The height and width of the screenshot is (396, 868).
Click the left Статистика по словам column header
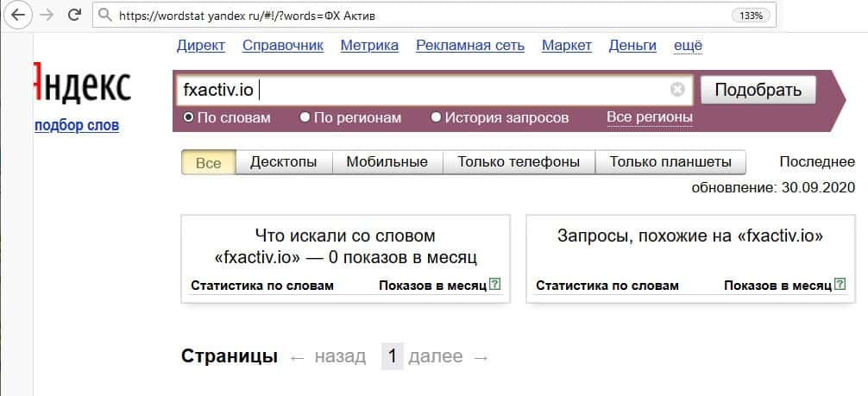(x=262, y=286)
